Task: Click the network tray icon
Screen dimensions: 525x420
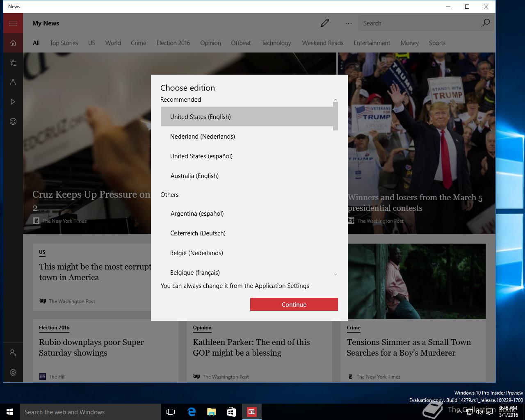Action: (470, 412)
